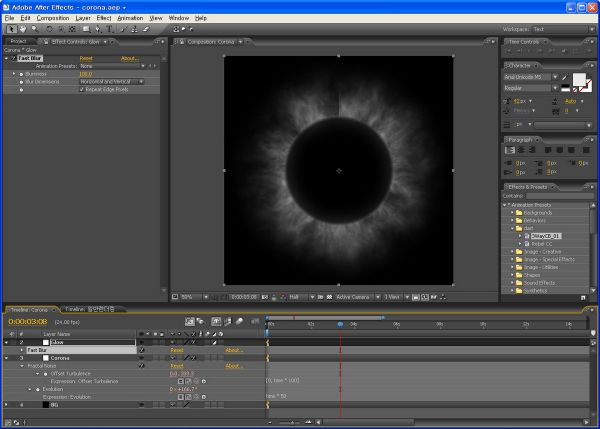600x429 pixels.
Task: Toggle Blurriness stopwatch
Action: tap(21, 74)
